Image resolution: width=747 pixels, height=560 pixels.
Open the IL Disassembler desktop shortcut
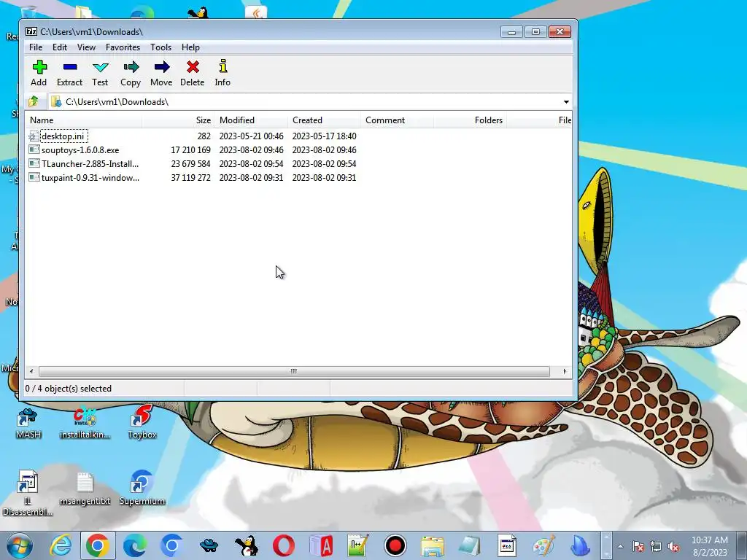click(x=28, y=494)
